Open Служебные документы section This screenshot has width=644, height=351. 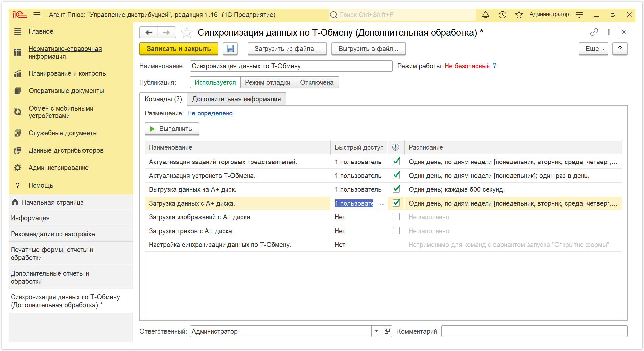click(63, 133)
